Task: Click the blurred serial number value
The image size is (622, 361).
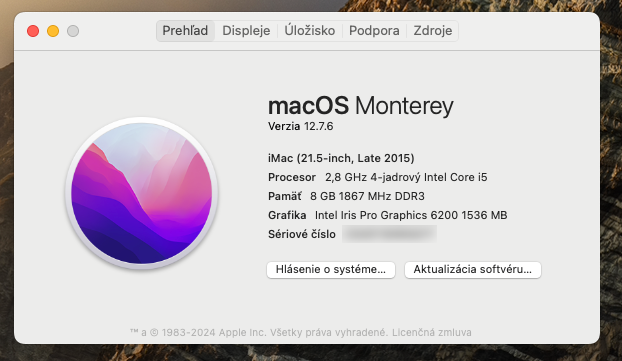Action: tap(390, 234)
